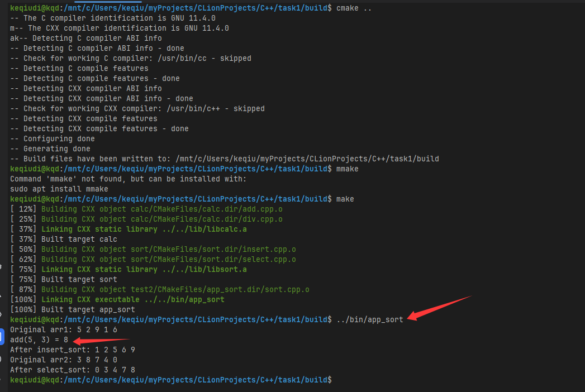Click the 'Build files have been written to' line
This screenshot has width=585, height=392.
[x=223, y=159]
